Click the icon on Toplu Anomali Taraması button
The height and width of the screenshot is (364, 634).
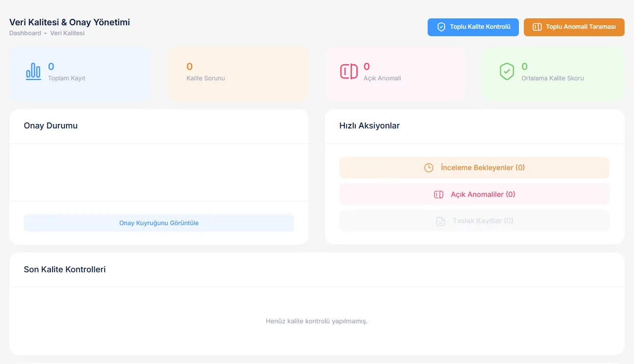click(537, 27)
